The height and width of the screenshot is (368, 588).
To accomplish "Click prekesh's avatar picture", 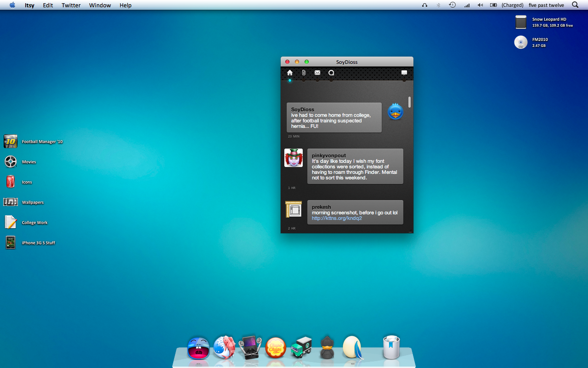I will pos(294,209).
